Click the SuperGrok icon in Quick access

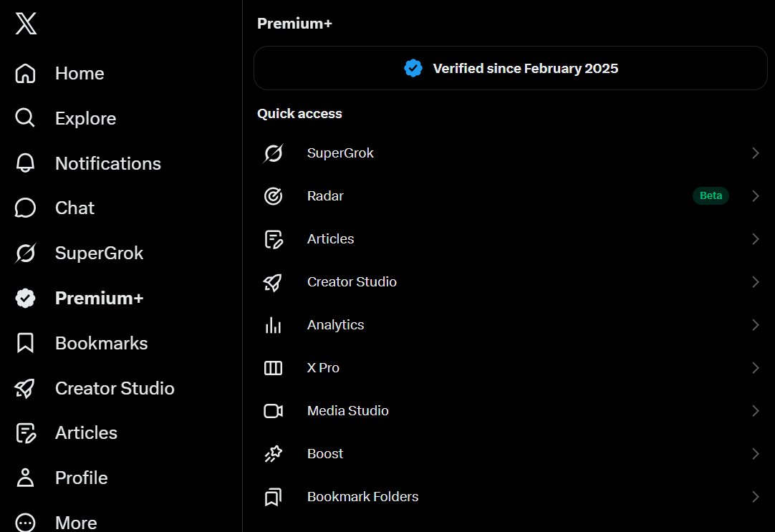coord(274,153)
